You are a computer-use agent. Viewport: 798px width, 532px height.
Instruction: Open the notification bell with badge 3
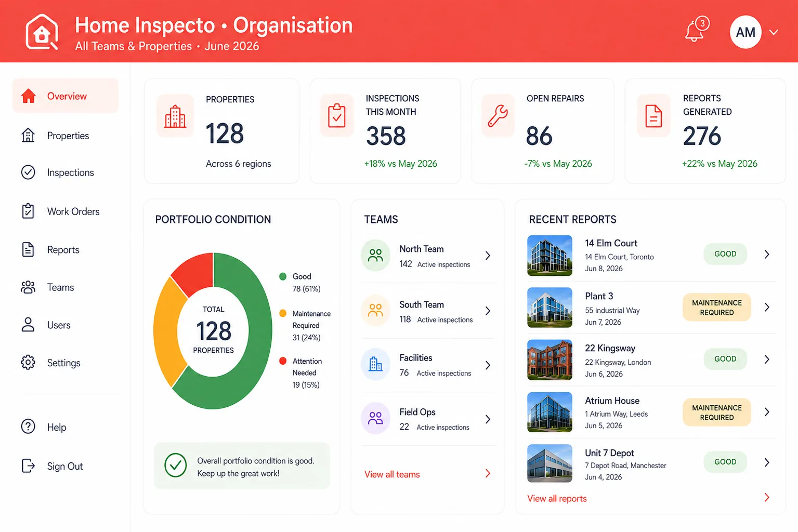697,30
